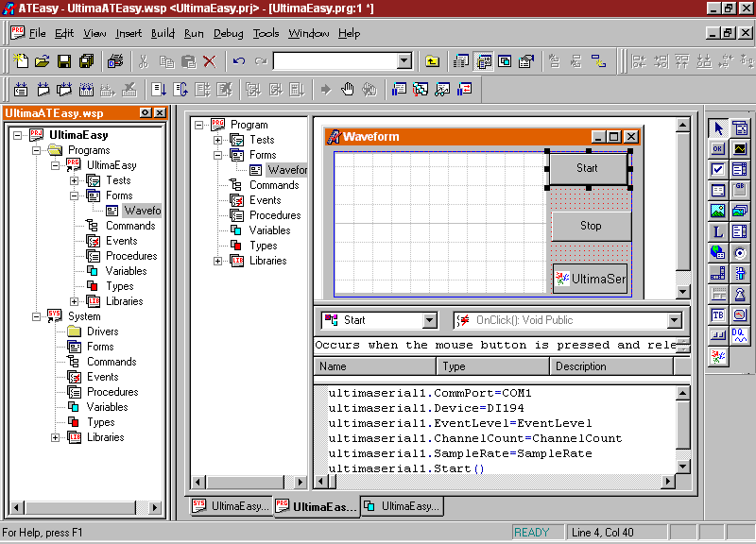Switch to the UltimaEasy system tab
Screen dimensions: 756x544
[x=231, y=506]
